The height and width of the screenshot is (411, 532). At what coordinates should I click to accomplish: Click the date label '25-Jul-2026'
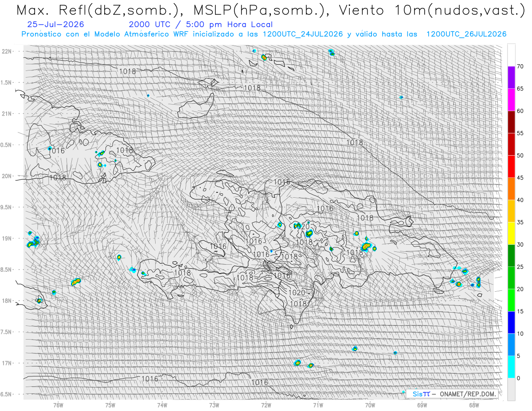(55, 25)
